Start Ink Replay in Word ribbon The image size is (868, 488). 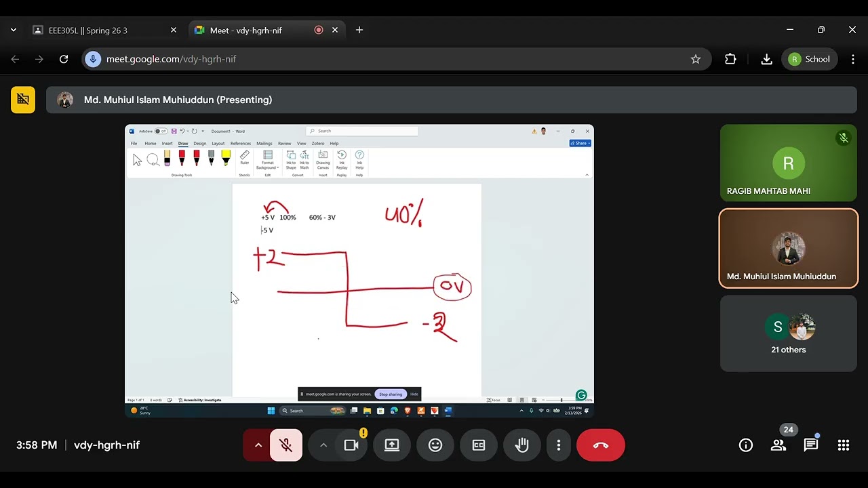click(x=342, y=159)
